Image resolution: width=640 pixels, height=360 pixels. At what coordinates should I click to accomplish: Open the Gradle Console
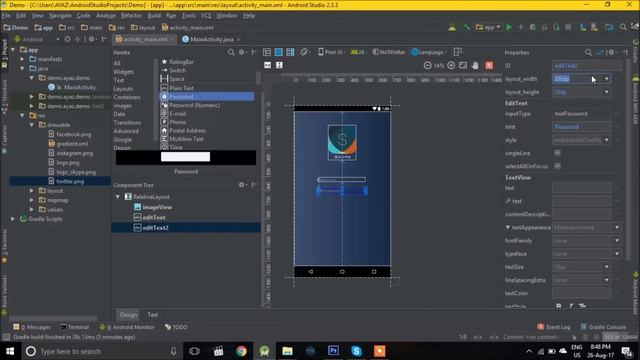(x=603, y=327)
